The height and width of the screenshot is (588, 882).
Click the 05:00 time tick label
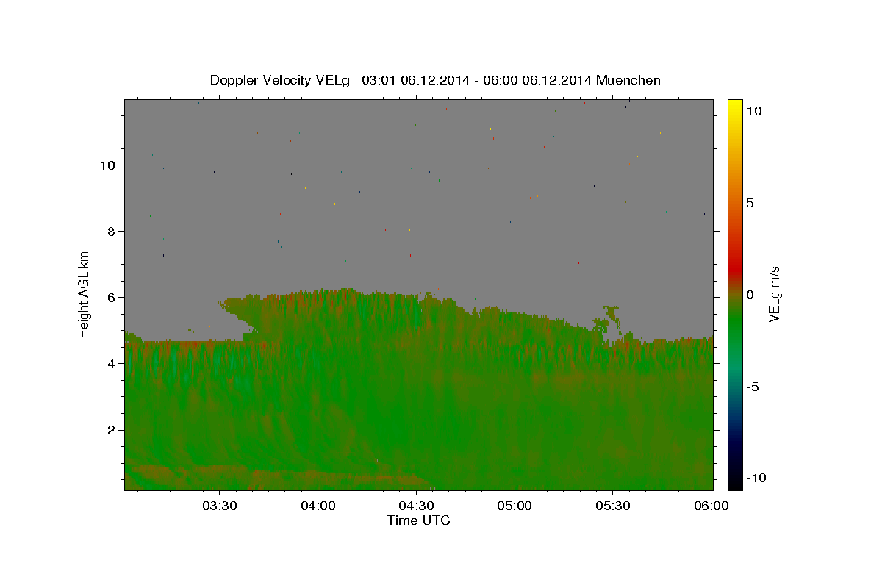click(x=514, y=506)
